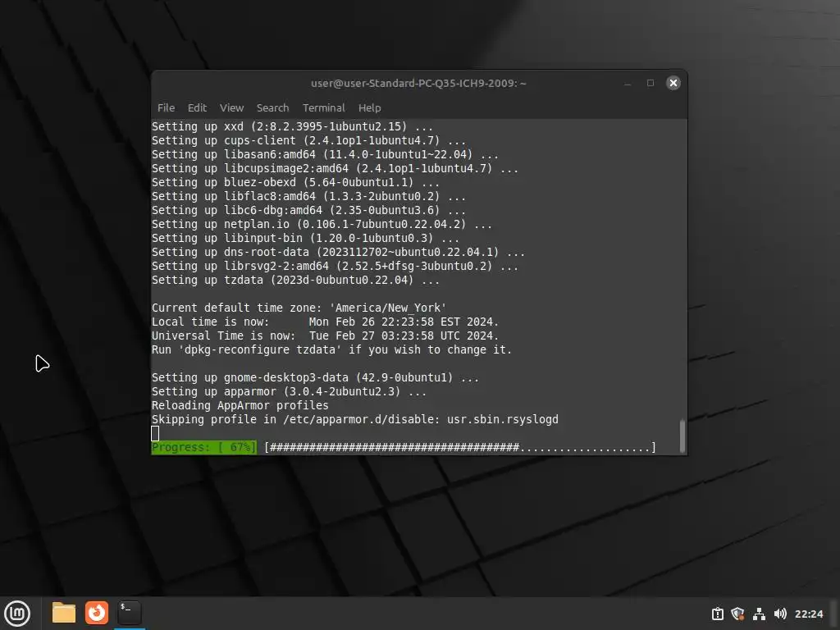Image resolution: width=840 pixels, height=630 pixels.
Task: Click the terminal cursor block
Action: point(155,433)
